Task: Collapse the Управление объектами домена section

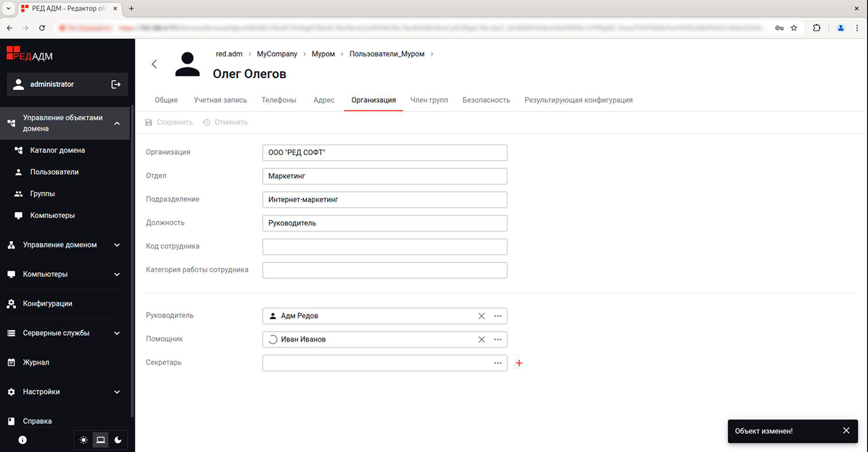Action: [x=117, y=123]
